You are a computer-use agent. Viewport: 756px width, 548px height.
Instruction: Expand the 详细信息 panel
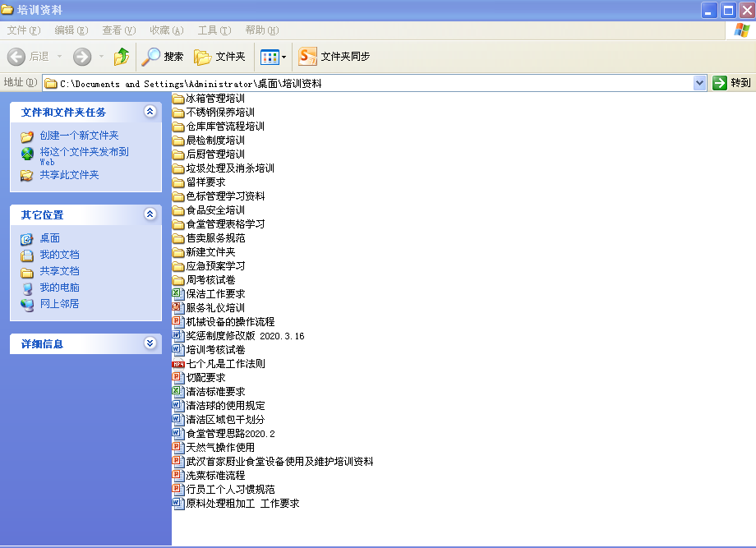[x=150, y=343]
